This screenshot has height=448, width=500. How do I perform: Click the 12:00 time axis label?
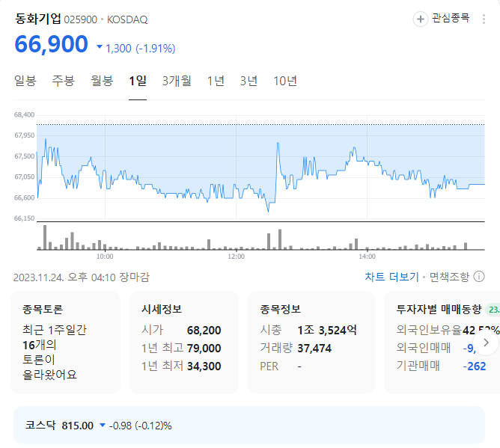(236, 257)
